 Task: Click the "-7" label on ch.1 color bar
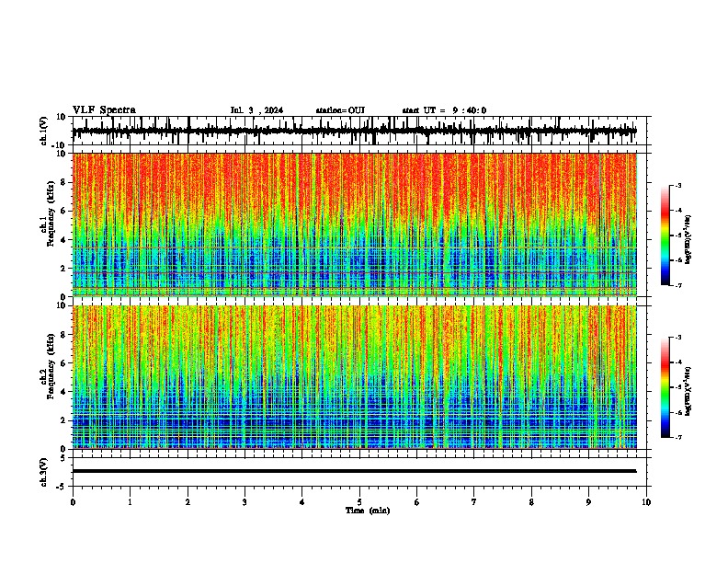(677, 285)
